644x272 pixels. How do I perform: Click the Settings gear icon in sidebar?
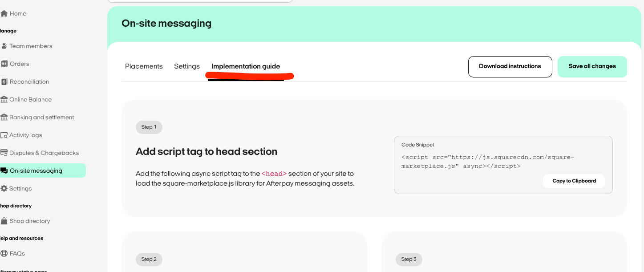[4, 188]
